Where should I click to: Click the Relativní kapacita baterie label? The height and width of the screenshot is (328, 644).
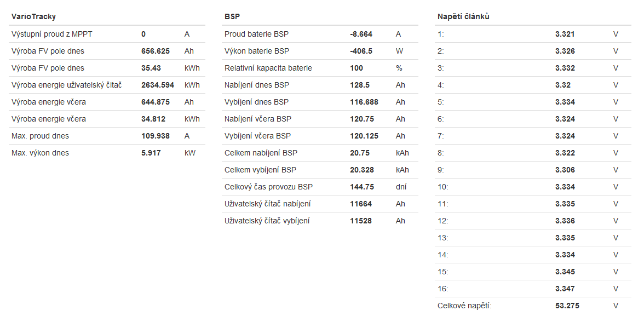click(268, 68)
